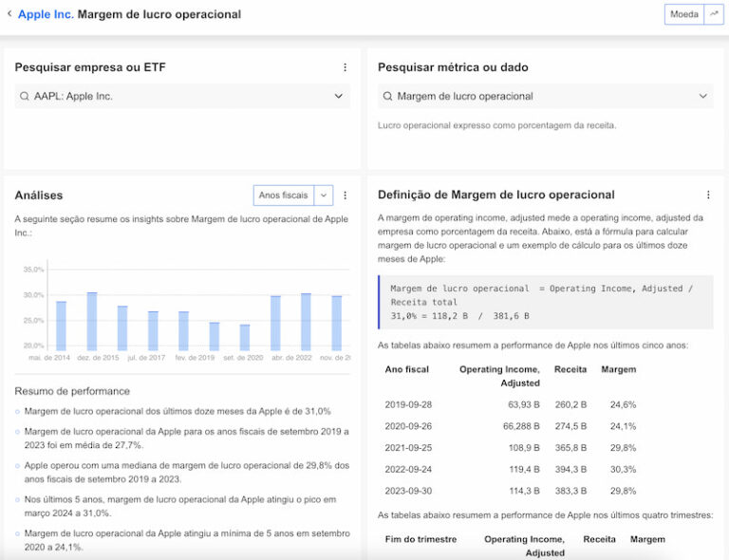
Task: Click the back chevron beside Apple Inc.
Action: tap(9, 14)
